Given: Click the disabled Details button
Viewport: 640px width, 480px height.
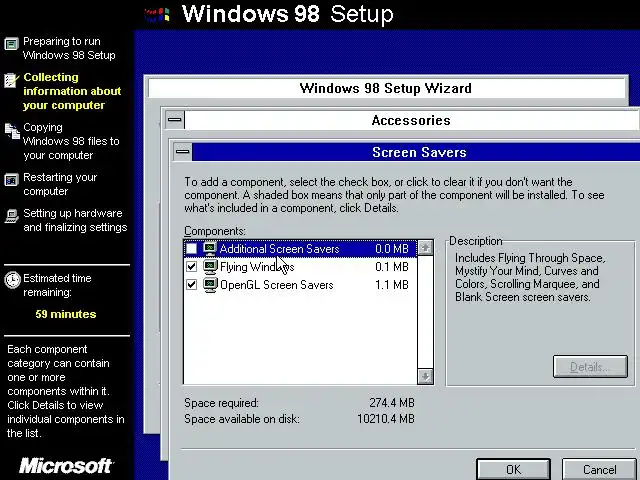Looking at the screenshot, I should pyautogui.click(x=590, y=367).
